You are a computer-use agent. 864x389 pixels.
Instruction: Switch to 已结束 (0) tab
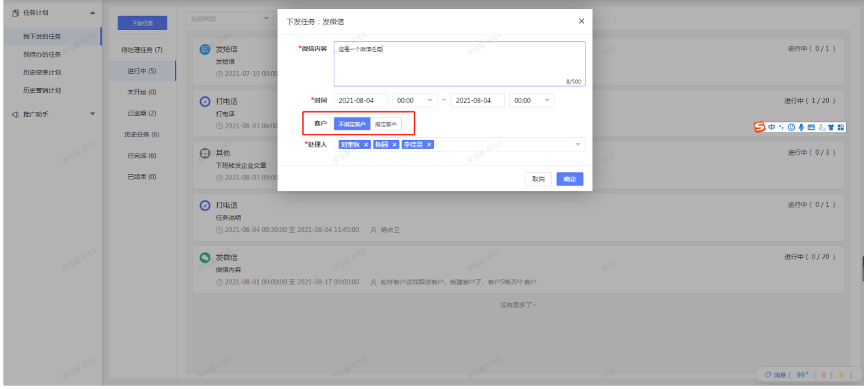click(x=142, y=177)
